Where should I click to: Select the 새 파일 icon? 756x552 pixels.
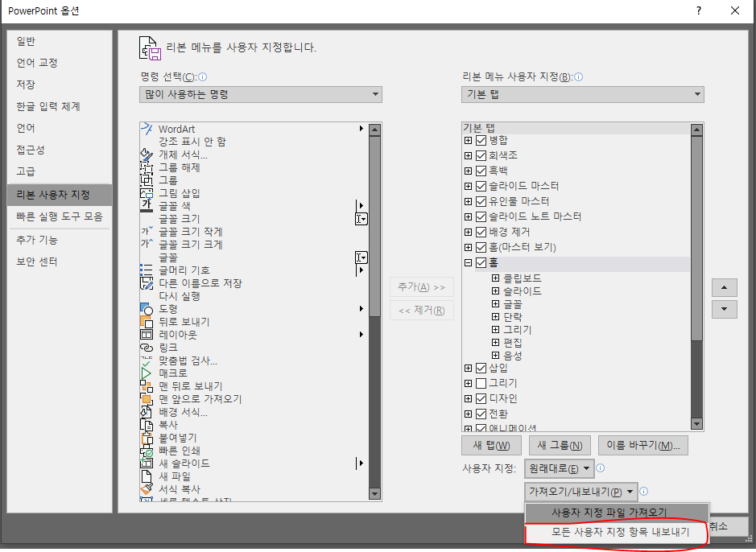[x=147, y=476]
